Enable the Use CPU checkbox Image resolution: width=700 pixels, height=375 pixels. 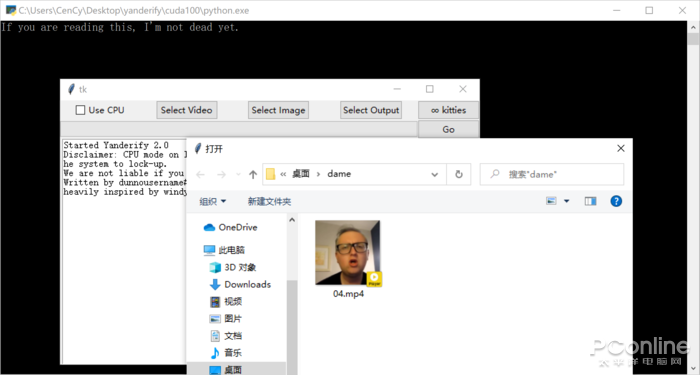point(80,110)
